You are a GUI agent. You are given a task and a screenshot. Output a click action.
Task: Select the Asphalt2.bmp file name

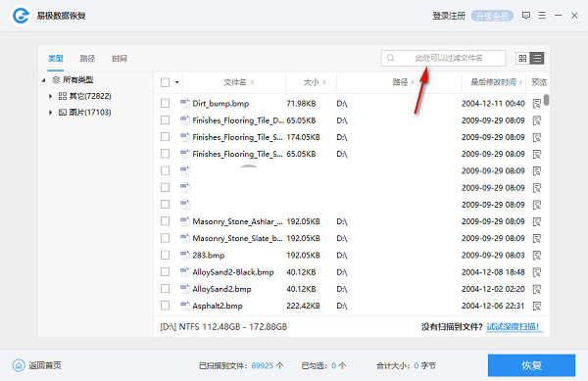pyautogui.click(x=218, y=306)
